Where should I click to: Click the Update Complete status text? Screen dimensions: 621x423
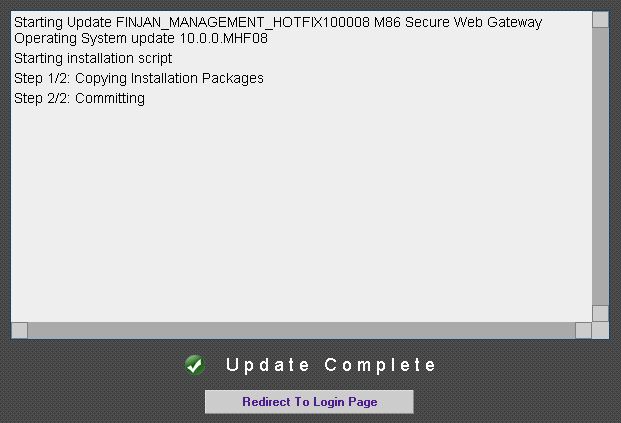331,365
